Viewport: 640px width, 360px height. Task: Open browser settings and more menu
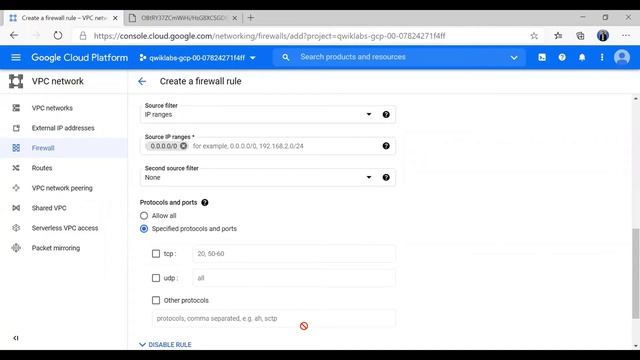[626, 36]
